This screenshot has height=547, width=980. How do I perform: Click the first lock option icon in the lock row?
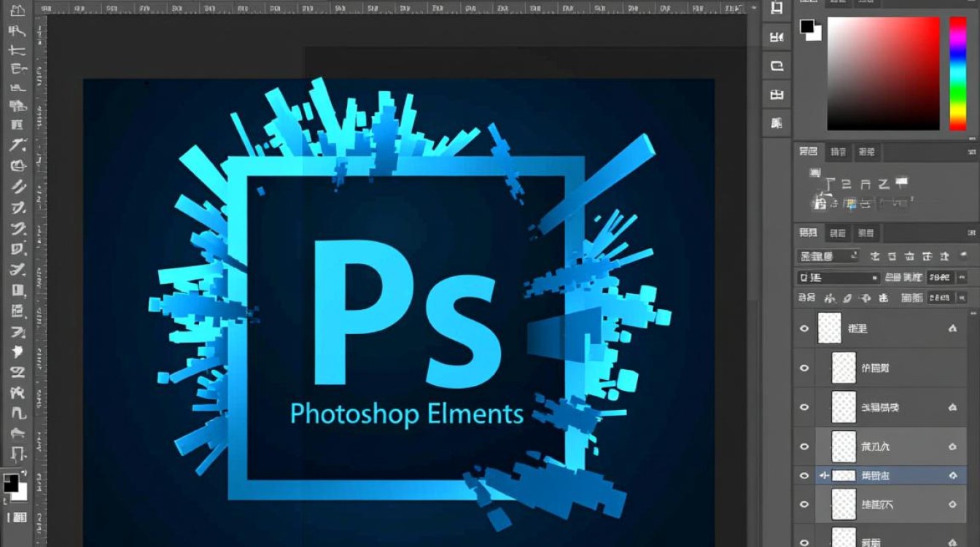click(x=829, y=298)
